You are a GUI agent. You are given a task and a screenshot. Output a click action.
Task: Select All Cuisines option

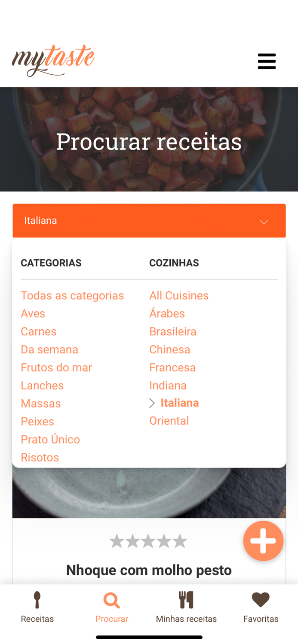click(179, 295)
